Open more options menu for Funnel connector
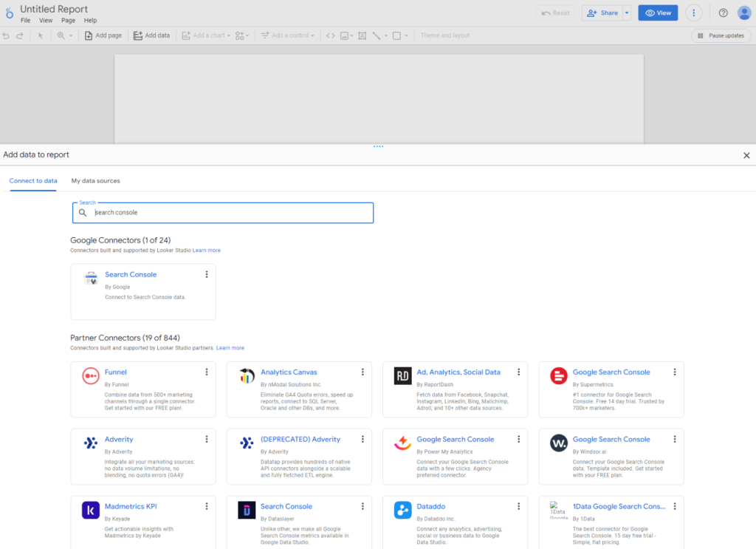Viewport: 756px width, 549px height. 207,372
